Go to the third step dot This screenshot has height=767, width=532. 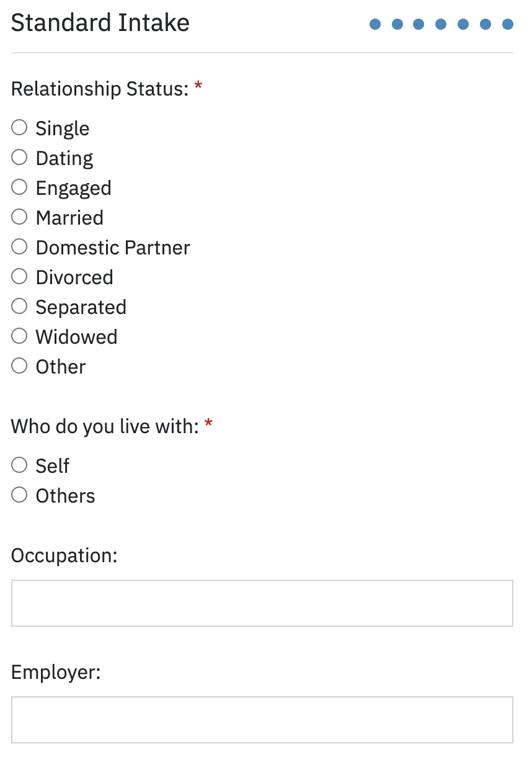click(419, 24)
